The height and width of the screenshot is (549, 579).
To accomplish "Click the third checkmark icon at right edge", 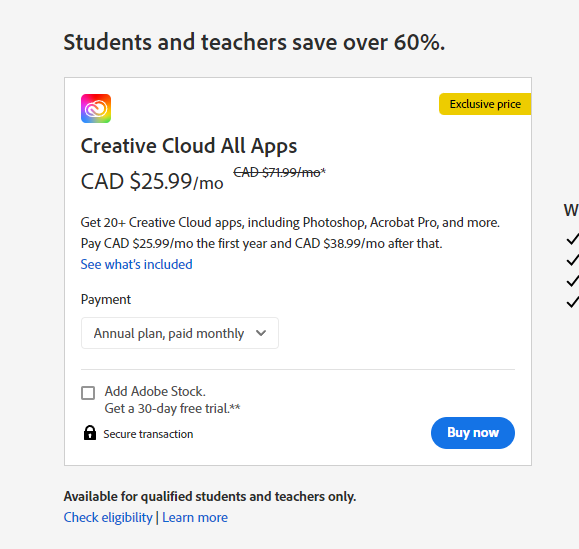I will tap(572, 281).
